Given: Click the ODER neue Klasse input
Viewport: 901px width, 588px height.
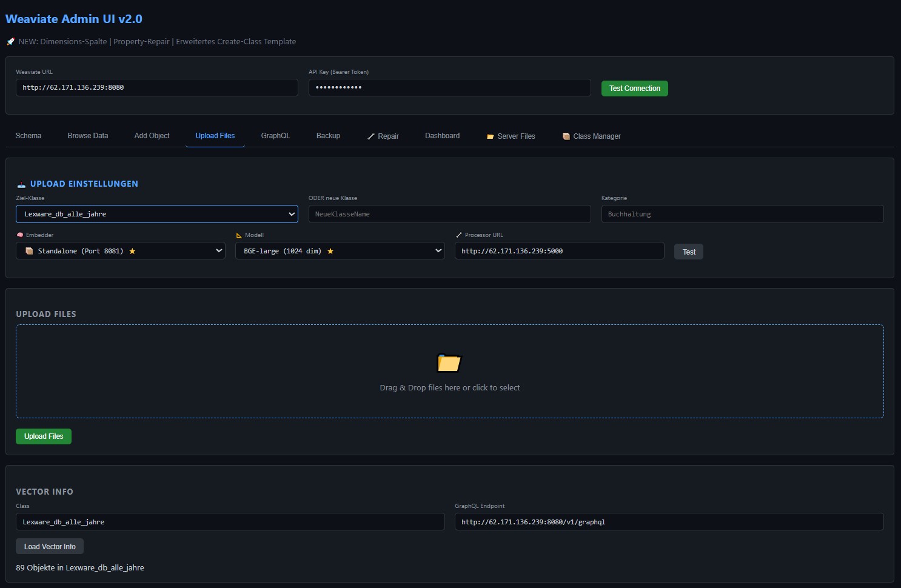Looking at the screenshot, I should click(450, 214).
